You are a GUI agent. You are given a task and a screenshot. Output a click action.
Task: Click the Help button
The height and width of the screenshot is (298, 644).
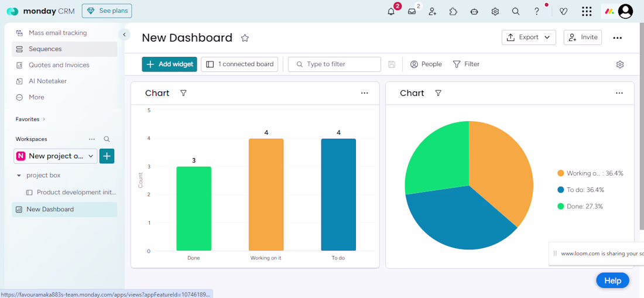612,281
